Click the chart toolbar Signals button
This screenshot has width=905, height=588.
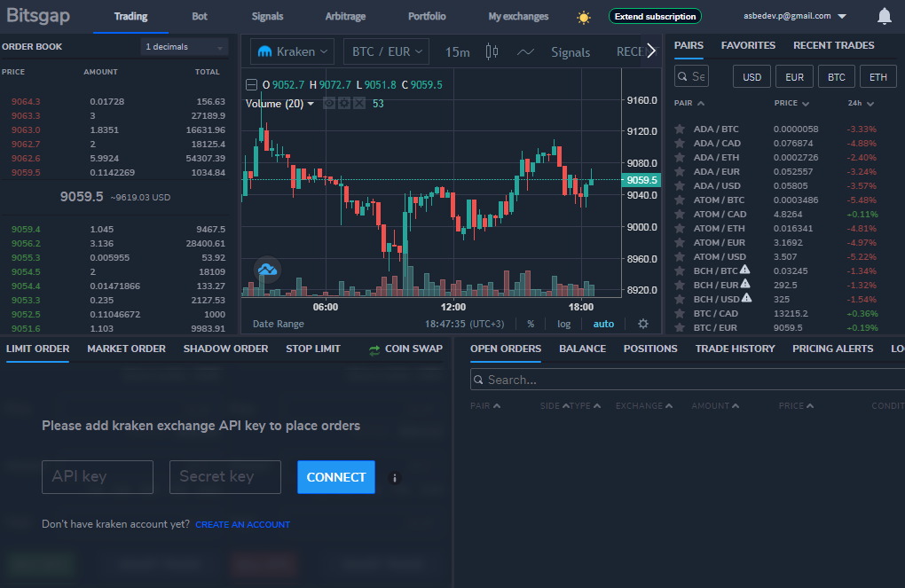tap(571, 52)
